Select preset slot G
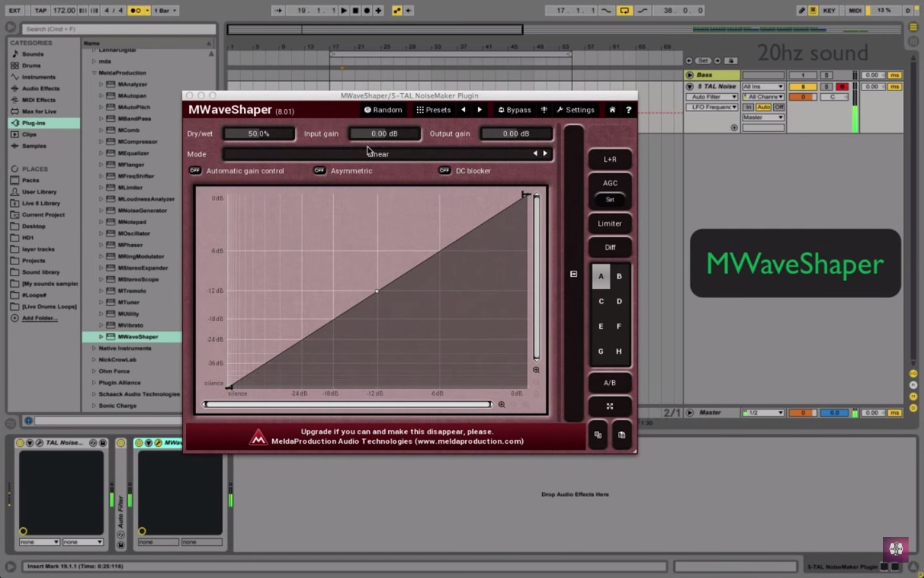 [601, 351]
